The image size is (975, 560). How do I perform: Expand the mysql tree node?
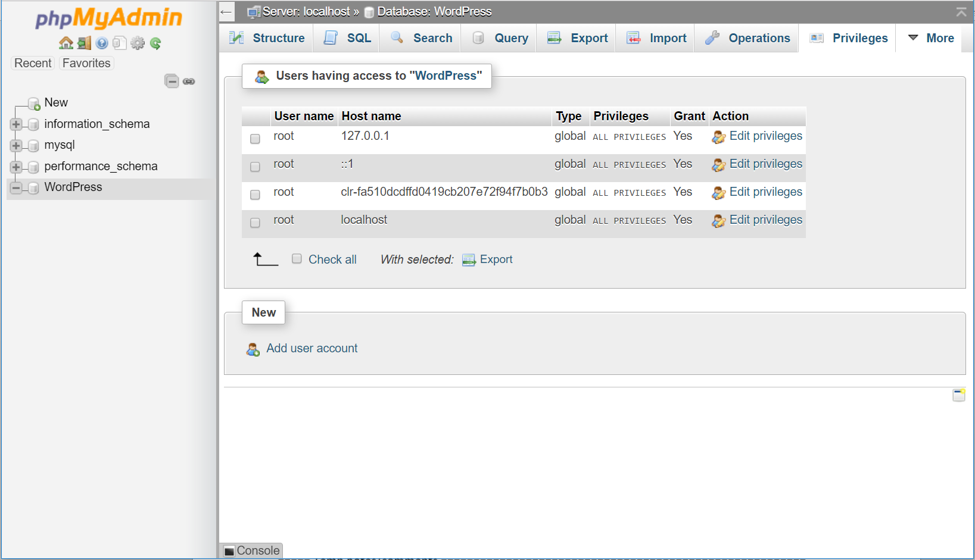pyautogui.click(x=16, y=146)
